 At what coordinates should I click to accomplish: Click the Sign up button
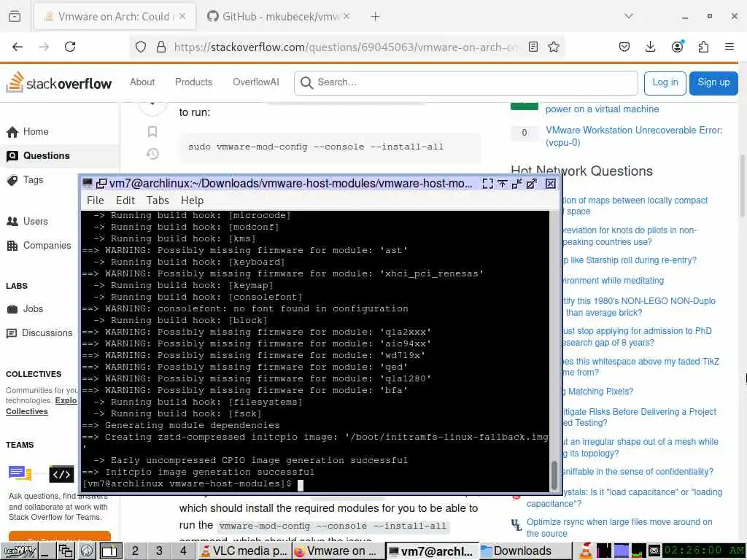tap(713, 83)
